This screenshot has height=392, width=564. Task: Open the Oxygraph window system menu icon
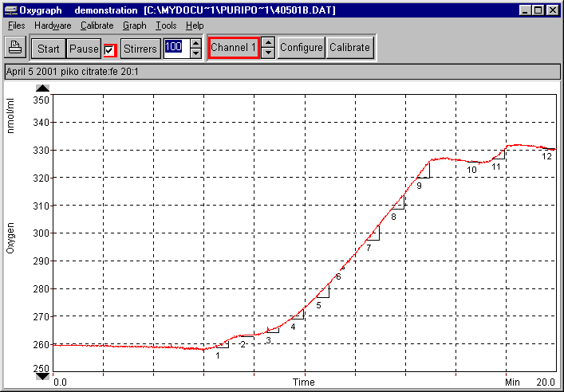coord(10,10)
